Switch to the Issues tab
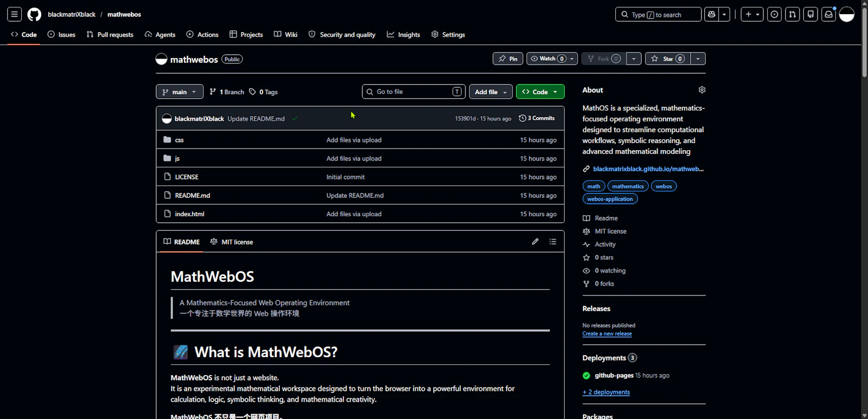The width and height of the screenshot is (868, 419). click(61, 35)
